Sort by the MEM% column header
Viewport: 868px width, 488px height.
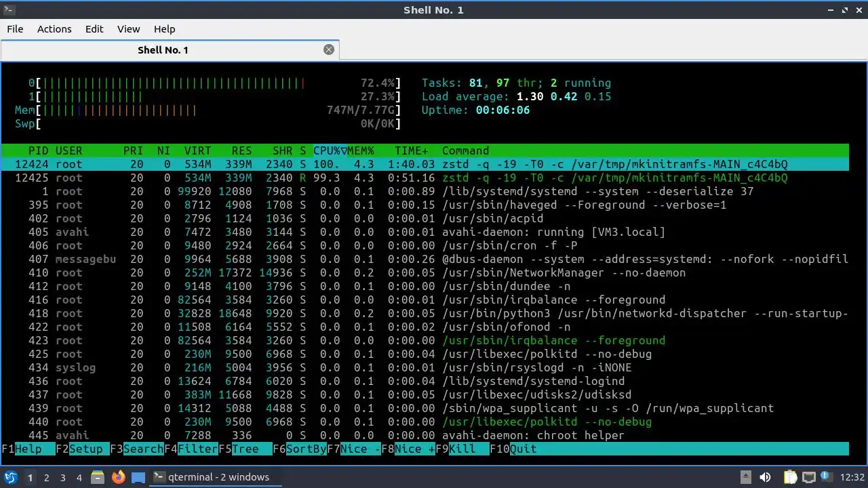[x=361, y=150]
